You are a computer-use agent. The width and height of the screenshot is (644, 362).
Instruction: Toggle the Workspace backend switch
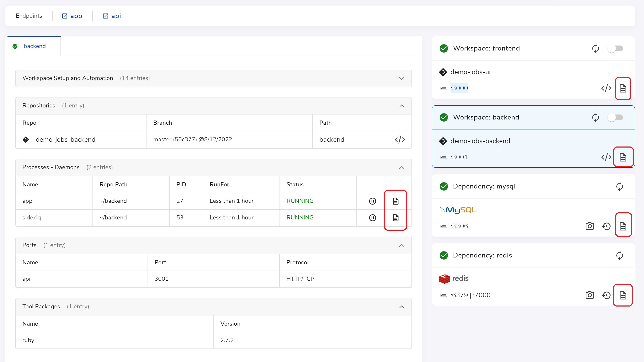[x=615, y=117]
